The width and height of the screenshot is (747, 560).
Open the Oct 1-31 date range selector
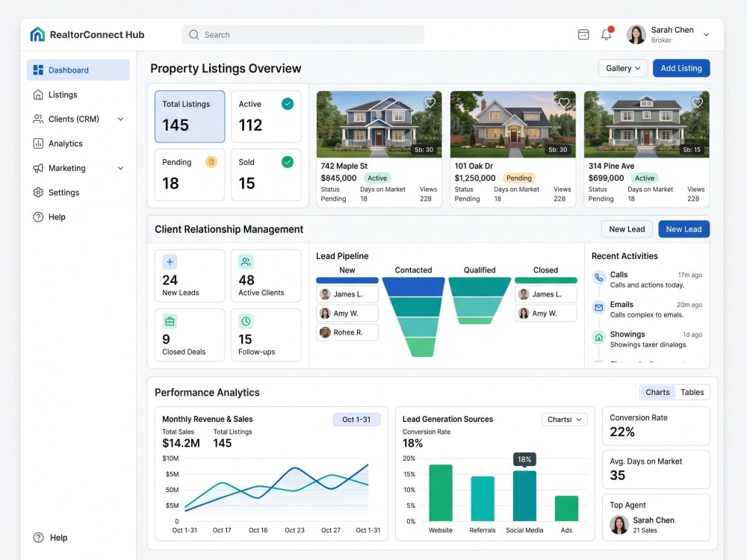[356, 420]
